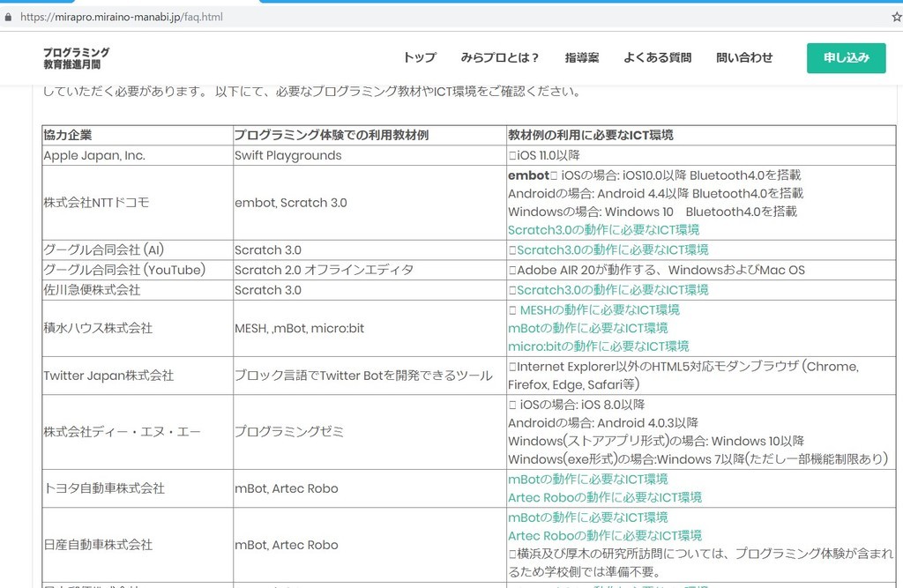903x588 pixels.
Task: Click the bookmark star icon
Action: pyautogui.click(x=897, y=18)
